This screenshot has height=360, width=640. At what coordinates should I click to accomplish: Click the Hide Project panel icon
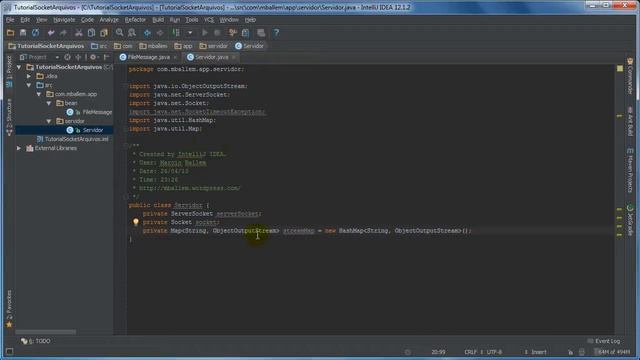click(x=107, y=57)
